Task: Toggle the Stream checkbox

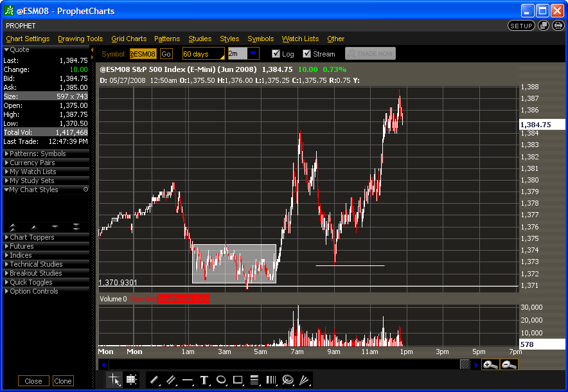Action: click(x=307, y=53)
